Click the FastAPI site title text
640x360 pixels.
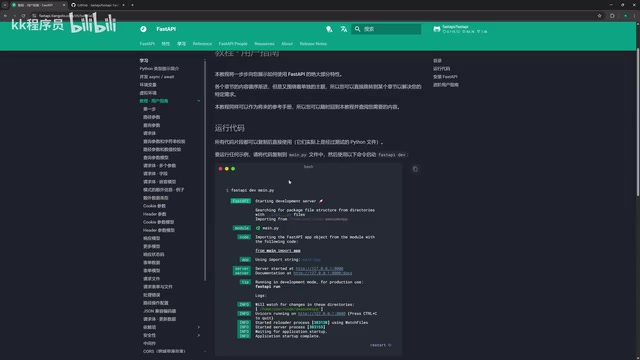[166, 29]
